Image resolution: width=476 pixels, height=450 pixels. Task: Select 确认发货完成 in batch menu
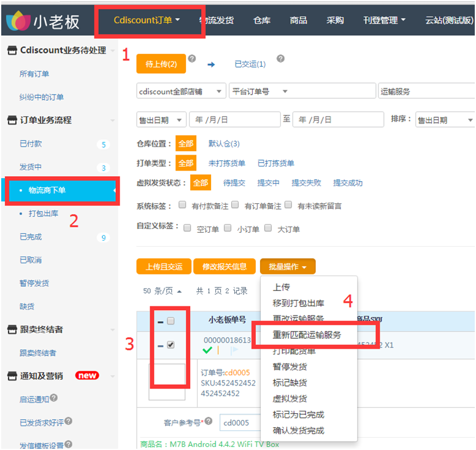tap(298, 430)
